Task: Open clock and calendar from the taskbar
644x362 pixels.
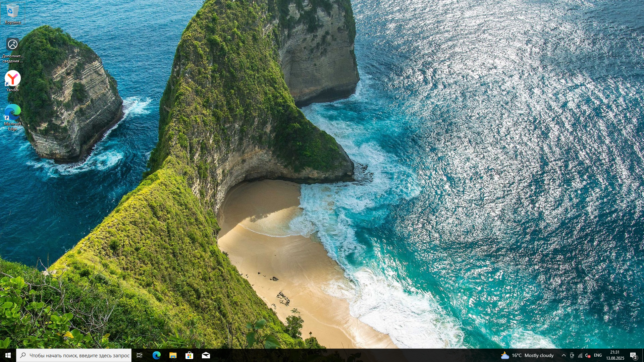Action: coord(615,356)
